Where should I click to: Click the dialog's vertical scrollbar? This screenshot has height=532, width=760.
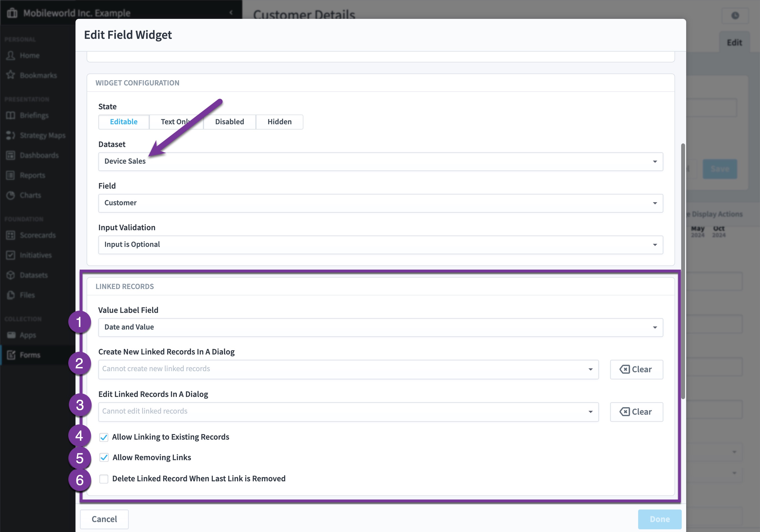point(683,271)
